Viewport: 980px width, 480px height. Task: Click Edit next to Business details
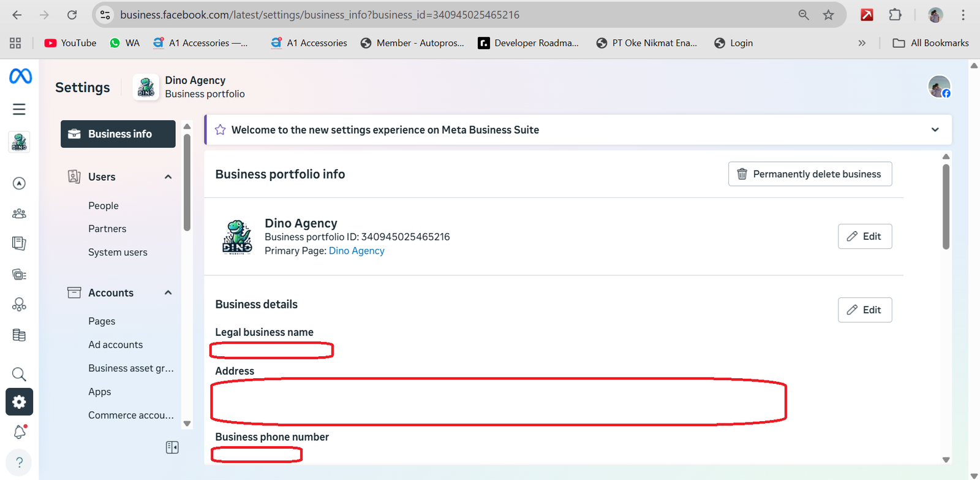(865, 310)
